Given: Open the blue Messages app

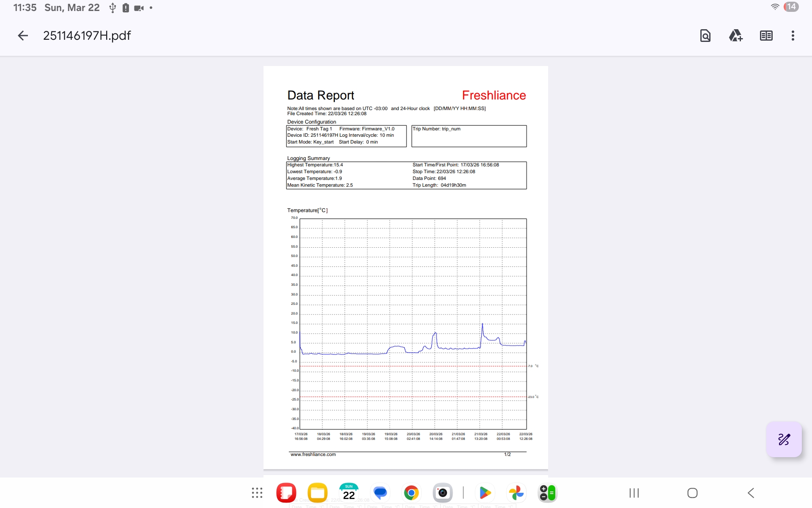Looking at the screenshot, I should coord(380,493).
